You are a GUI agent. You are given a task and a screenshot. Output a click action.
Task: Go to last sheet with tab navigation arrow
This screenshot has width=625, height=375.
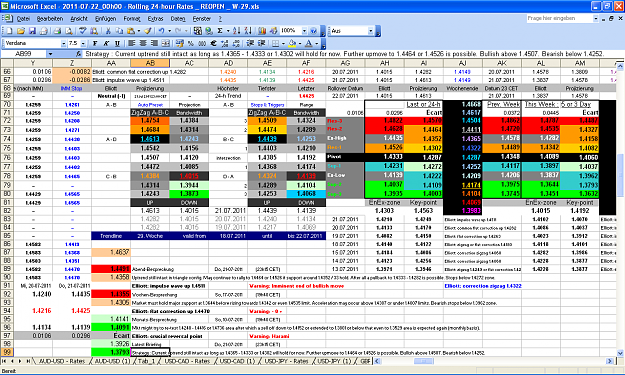click(28, 361)
